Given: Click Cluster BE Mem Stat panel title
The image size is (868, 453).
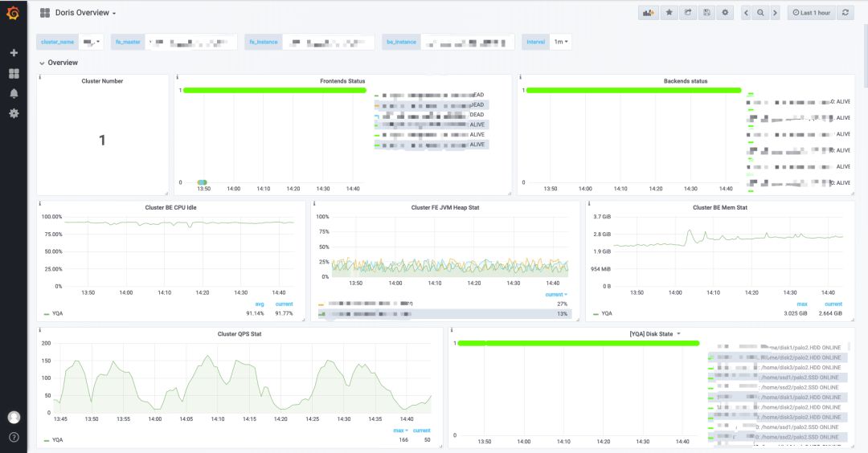Looking at the screenshot, I should point(719,207).
